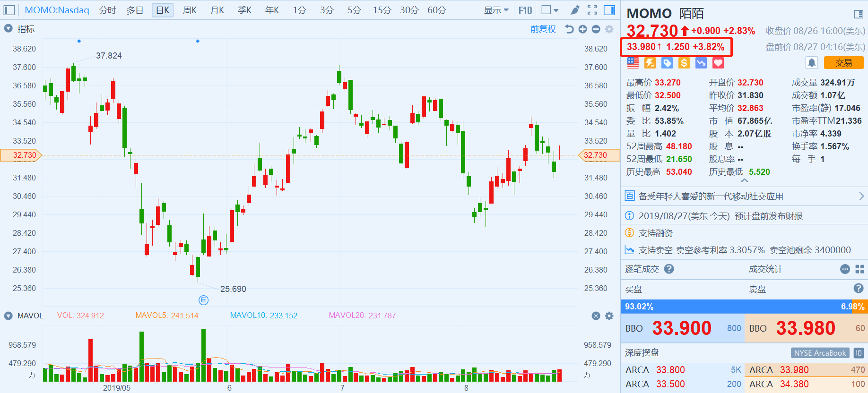Click the US flag market icon

click(x=633, y=63)
